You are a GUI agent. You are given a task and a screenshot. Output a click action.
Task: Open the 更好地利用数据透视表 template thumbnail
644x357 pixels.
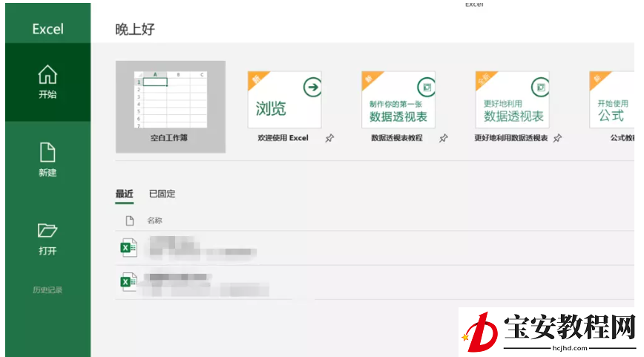click(512, 99)
